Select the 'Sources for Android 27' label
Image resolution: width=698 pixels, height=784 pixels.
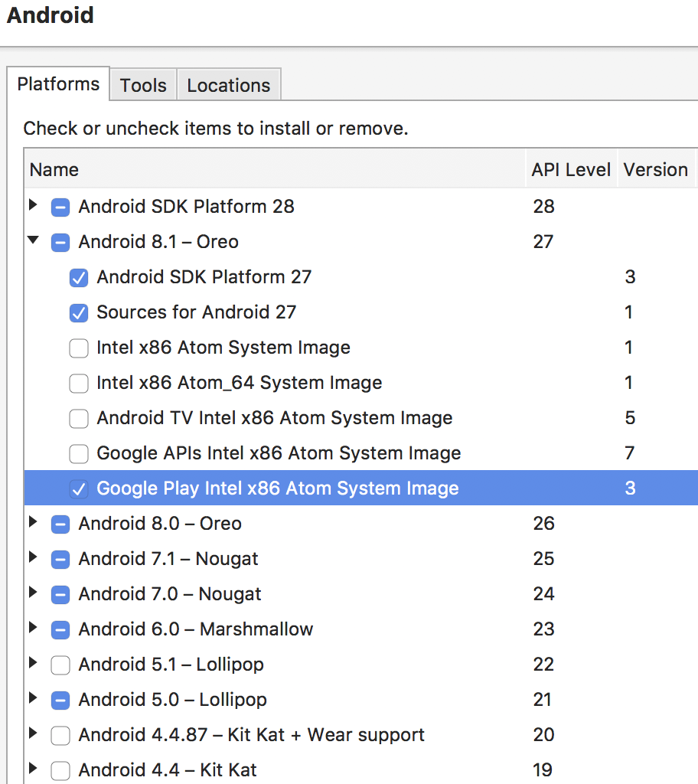[197, 312]
